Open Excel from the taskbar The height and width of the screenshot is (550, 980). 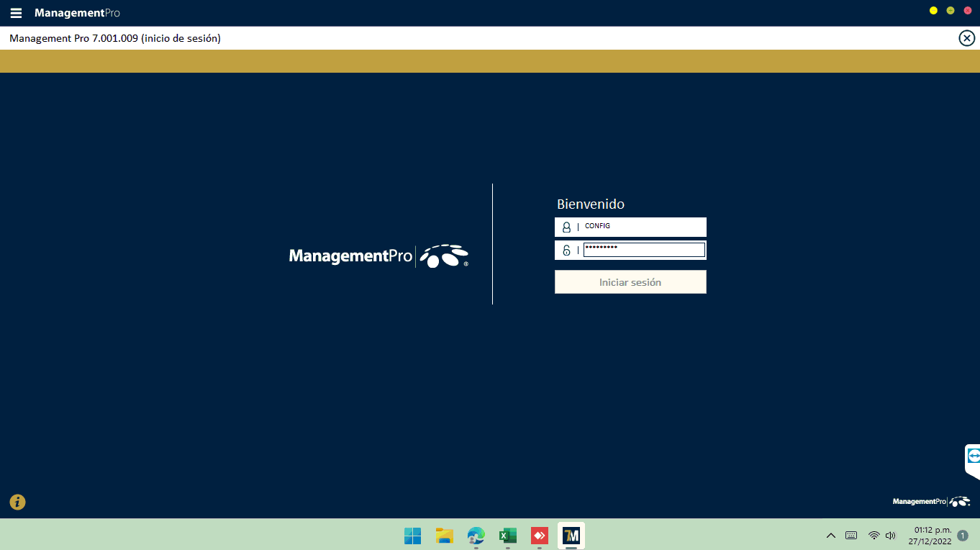[x=508, y=536]
